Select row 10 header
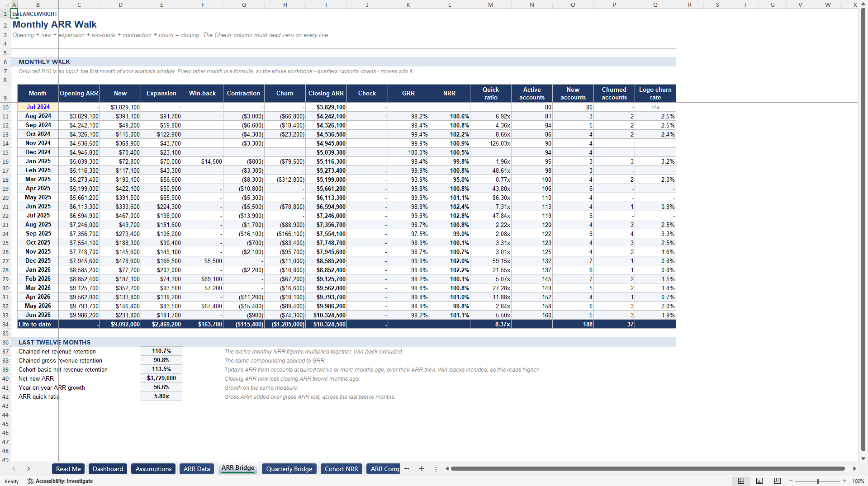 coord(5,107)
